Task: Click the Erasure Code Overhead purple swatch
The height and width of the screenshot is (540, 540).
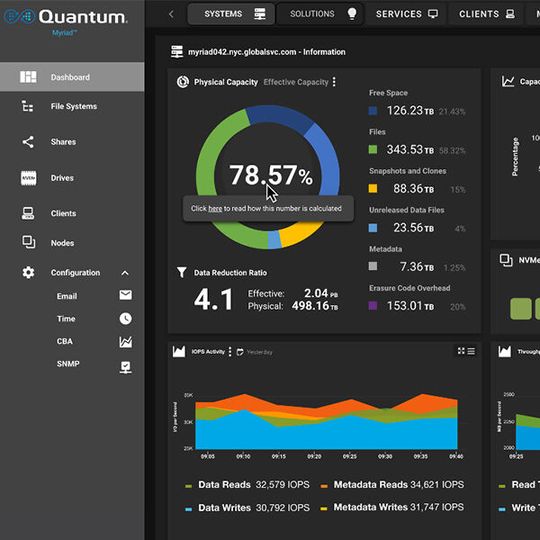Action: [373, 305]
